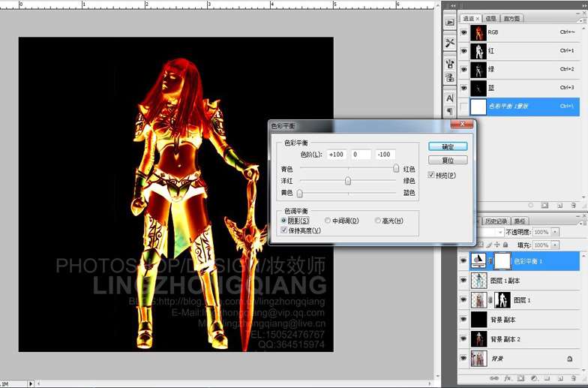Click the character panel 'A' icon
The image size is (588, 388).
pos(449,98)
